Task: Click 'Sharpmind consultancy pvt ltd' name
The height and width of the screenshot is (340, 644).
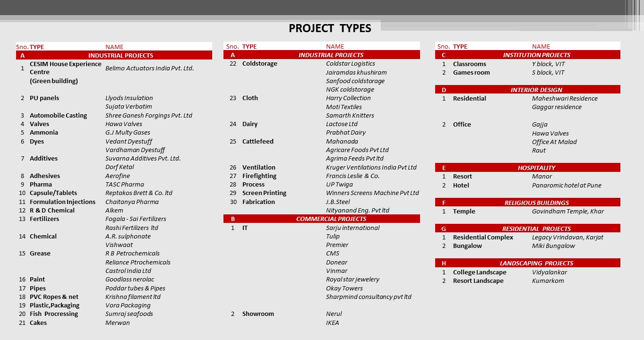Action: click(x=369, y=297)
